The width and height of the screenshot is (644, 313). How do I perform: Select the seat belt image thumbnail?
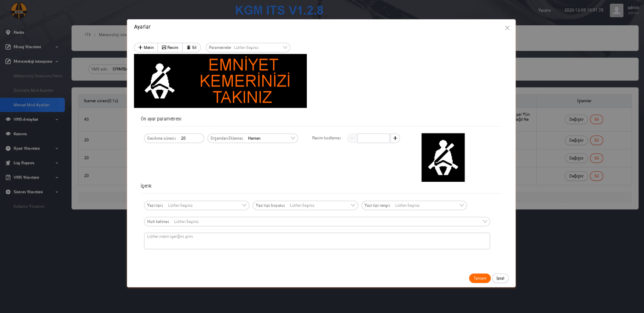click(443, 157)
